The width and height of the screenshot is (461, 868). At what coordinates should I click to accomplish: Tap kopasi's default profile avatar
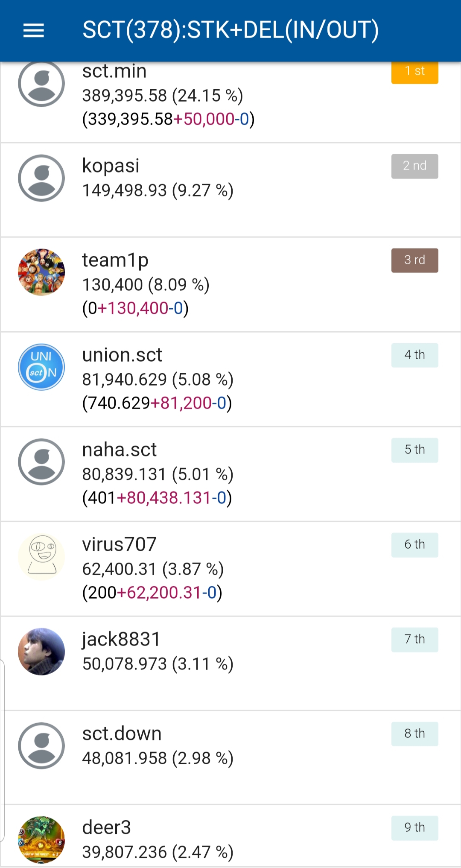point(41,178)
